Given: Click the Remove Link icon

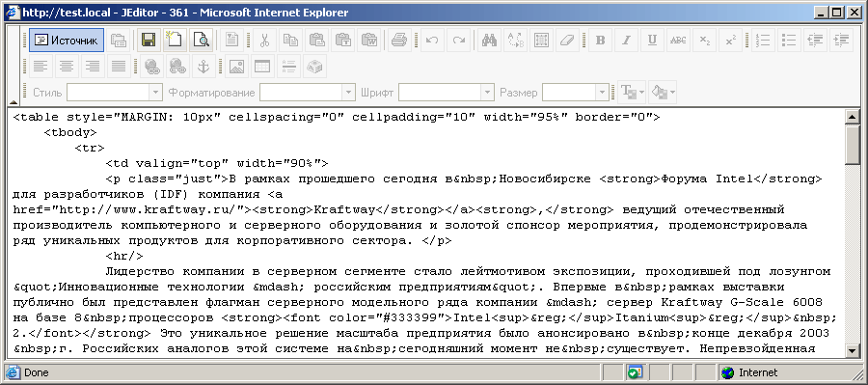Looking at the screenshot, I should (x=177, y=67).
